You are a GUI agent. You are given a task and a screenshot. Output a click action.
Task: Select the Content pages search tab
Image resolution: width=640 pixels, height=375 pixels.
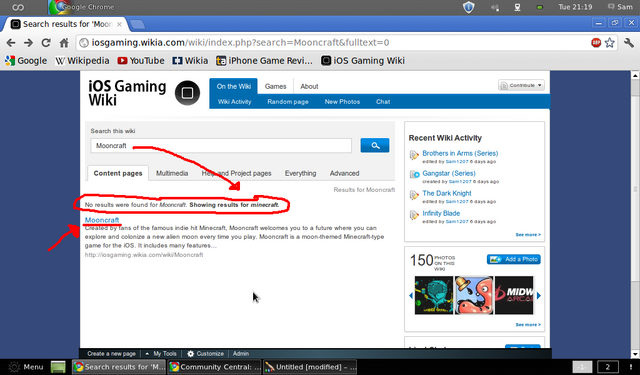pyautogui.click(x=118, y=173)
